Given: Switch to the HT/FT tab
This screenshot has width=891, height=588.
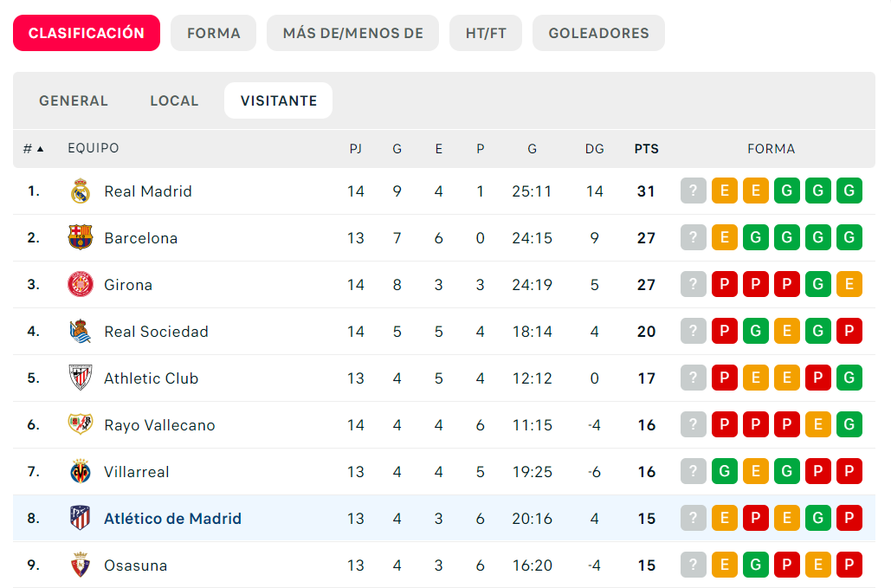Looking at the screenshot, I should [485, 33].
